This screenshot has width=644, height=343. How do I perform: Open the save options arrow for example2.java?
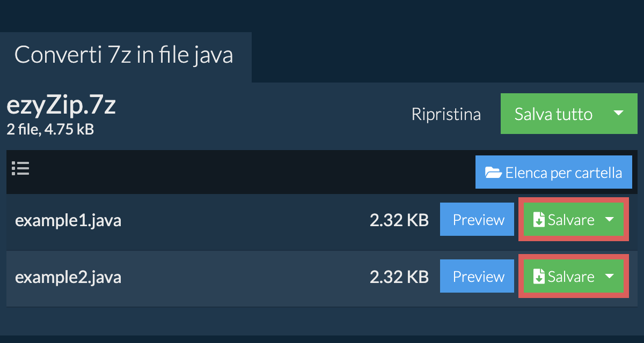pos(610,277)
